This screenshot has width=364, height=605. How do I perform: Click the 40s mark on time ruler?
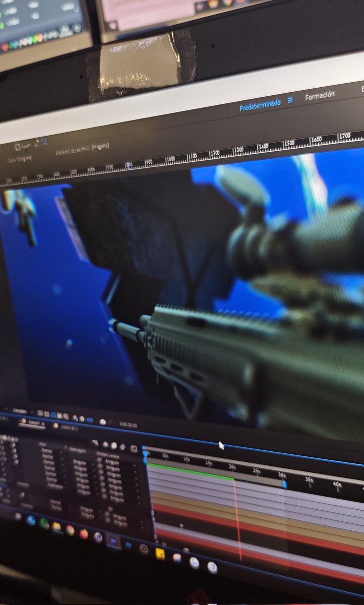tap(337, 484)
